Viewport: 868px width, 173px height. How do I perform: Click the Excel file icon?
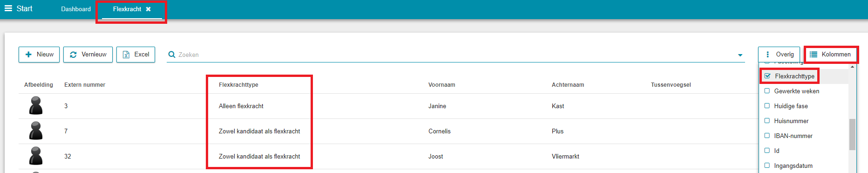click(x=126, y=55)
